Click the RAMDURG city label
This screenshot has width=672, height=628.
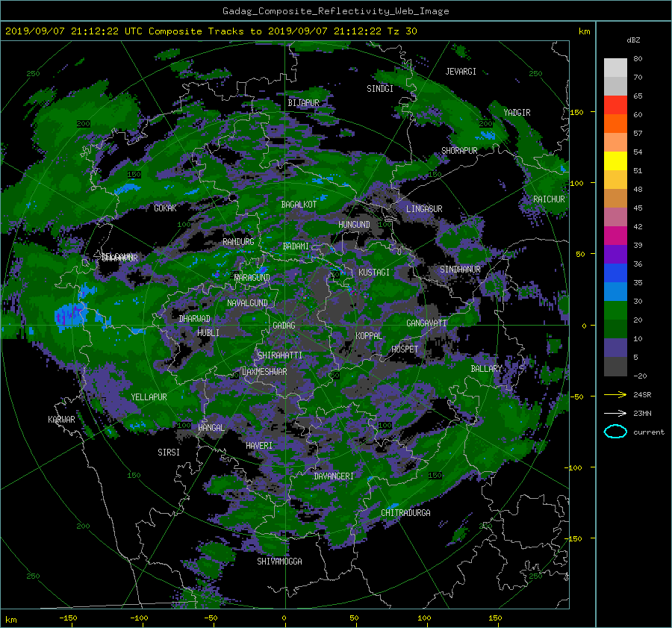point(238,242)
